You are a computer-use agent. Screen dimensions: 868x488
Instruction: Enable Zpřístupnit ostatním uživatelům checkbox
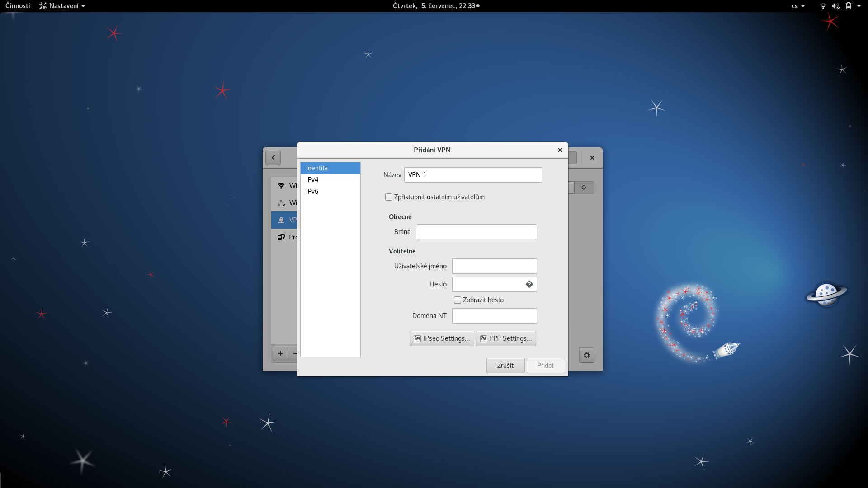click(x=389, y=197)
